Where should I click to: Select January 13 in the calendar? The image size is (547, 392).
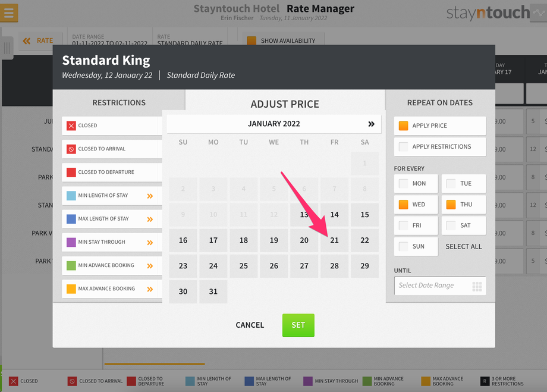coord(304,215)
